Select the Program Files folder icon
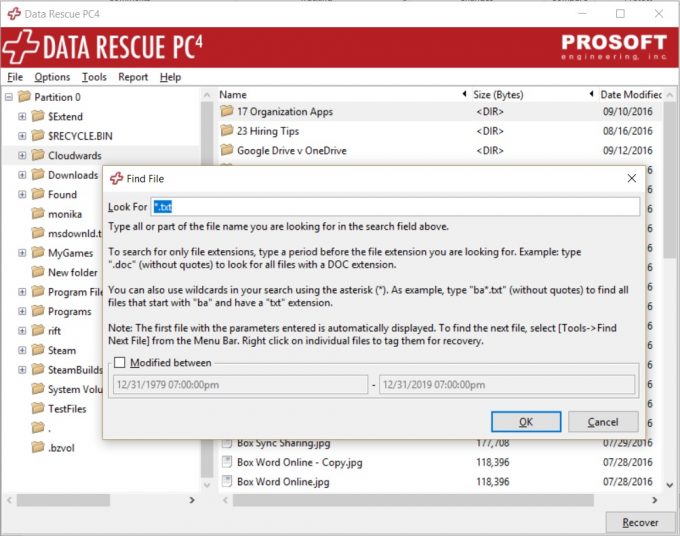Screen dimensions: 680x536 [x=38, y=291]
